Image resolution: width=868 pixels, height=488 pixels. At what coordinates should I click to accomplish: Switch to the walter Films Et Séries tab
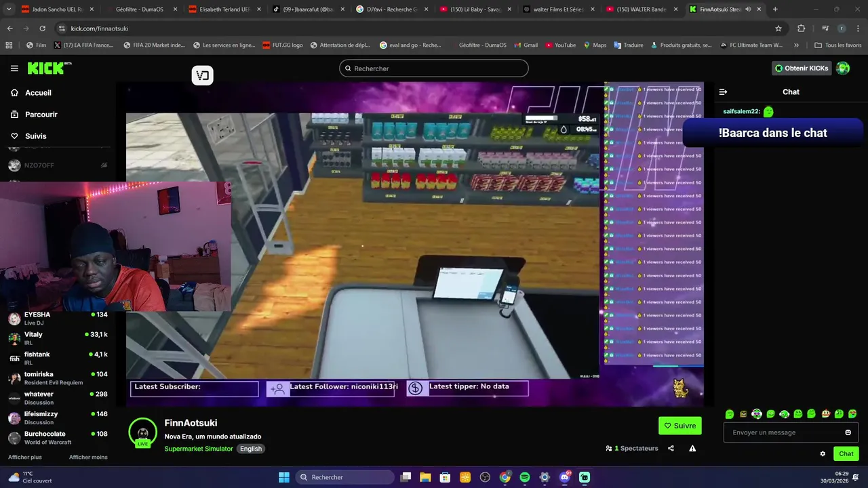[559, 9]
